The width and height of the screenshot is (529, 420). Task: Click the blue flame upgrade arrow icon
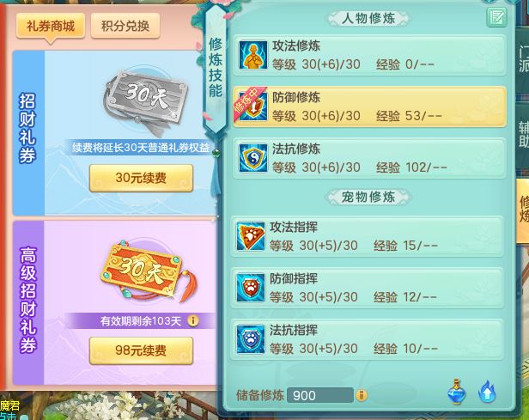(487, 392)
